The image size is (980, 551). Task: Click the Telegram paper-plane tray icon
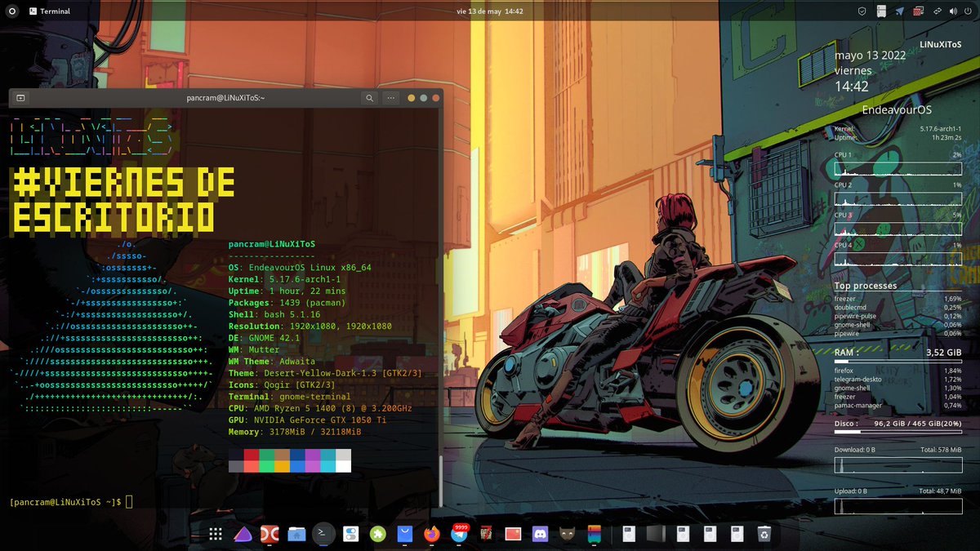(x=900, y=11)
